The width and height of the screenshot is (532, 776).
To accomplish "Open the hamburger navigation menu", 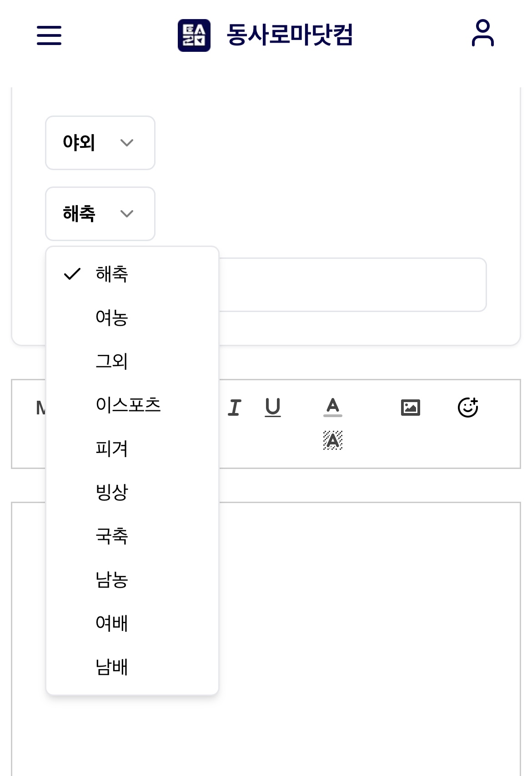I will pyautogui.click(x=49, y=35).
